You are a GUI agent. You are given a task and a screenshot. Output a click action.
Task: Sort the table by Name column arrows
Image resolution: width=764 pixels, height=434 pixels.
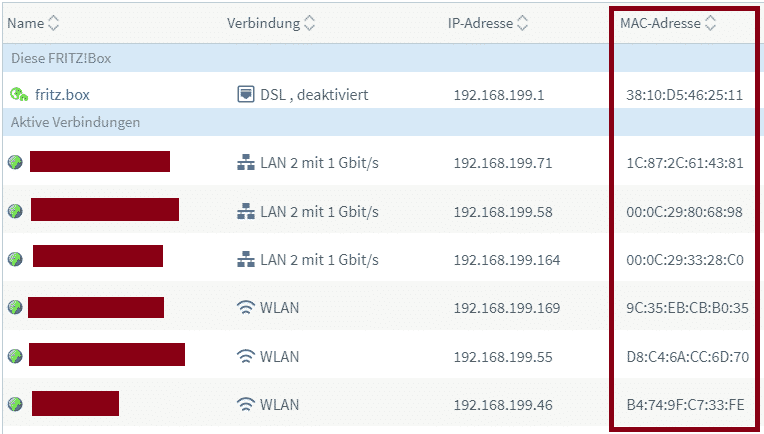click(x=53, y=23)
